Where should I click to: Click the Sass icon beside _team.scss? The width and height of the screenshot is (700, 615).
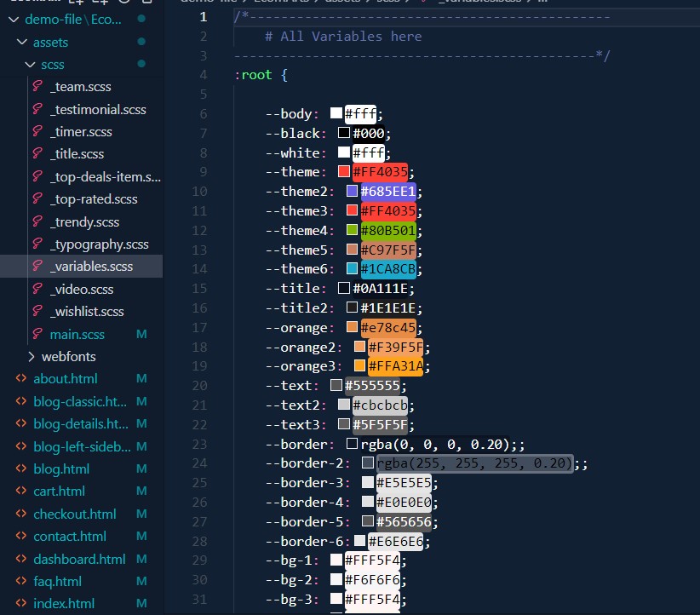click(x=37, y=87)
